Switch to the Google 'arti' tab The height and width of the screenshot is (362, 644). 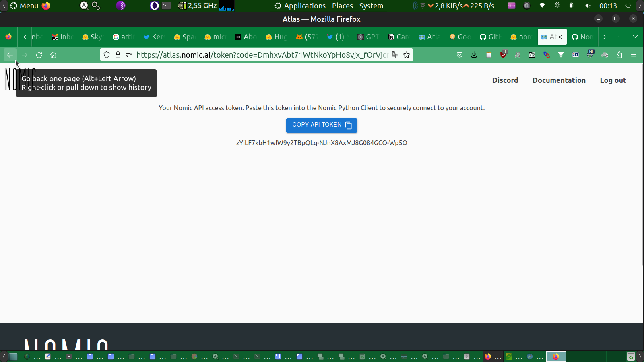tap(123, 37)
